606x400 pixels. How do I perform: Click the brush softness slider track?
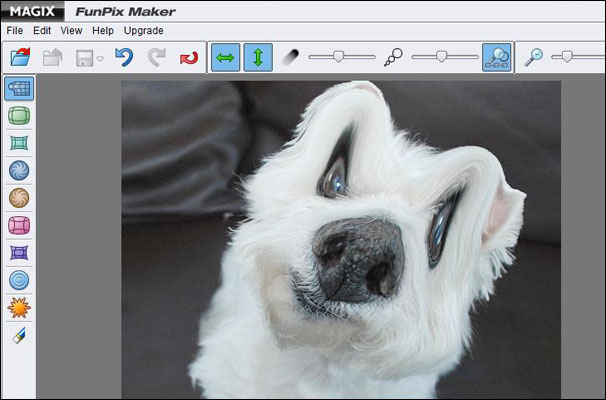tap(341, 58)
